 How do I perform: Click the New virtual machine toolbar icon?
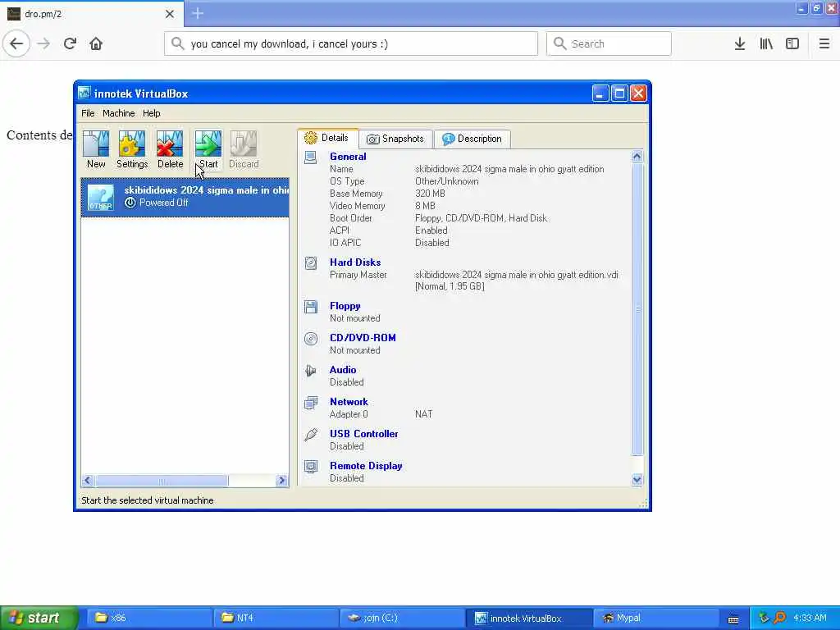click(97, 149)
